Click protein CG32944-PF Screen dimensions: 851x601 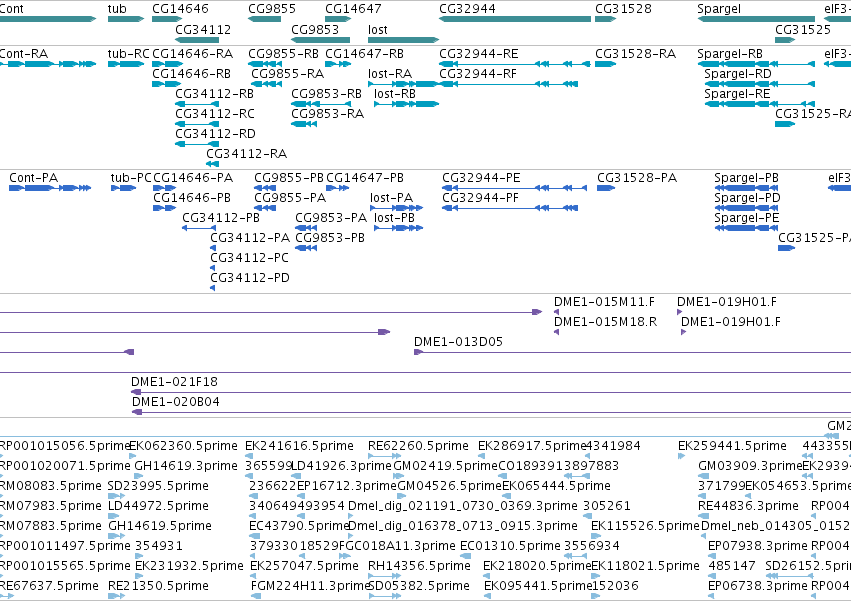tap(510, 208)
